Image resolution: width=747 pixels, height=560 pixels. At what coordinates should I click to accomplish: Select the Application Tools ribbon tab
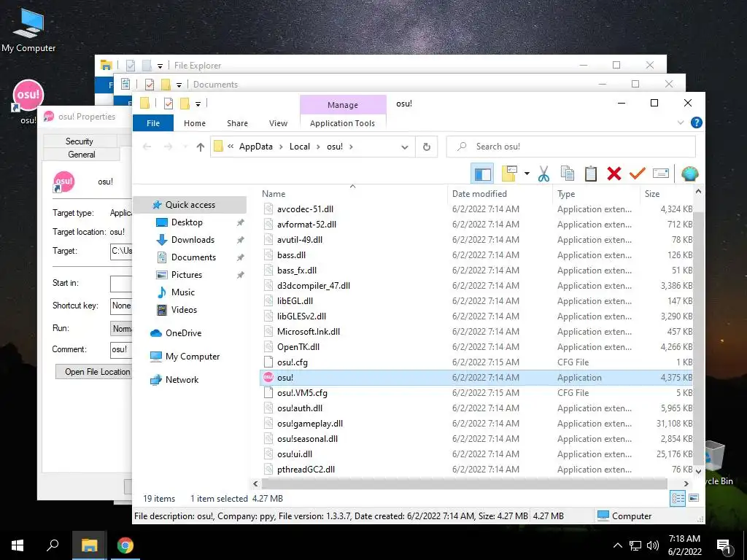coord(343,122)
